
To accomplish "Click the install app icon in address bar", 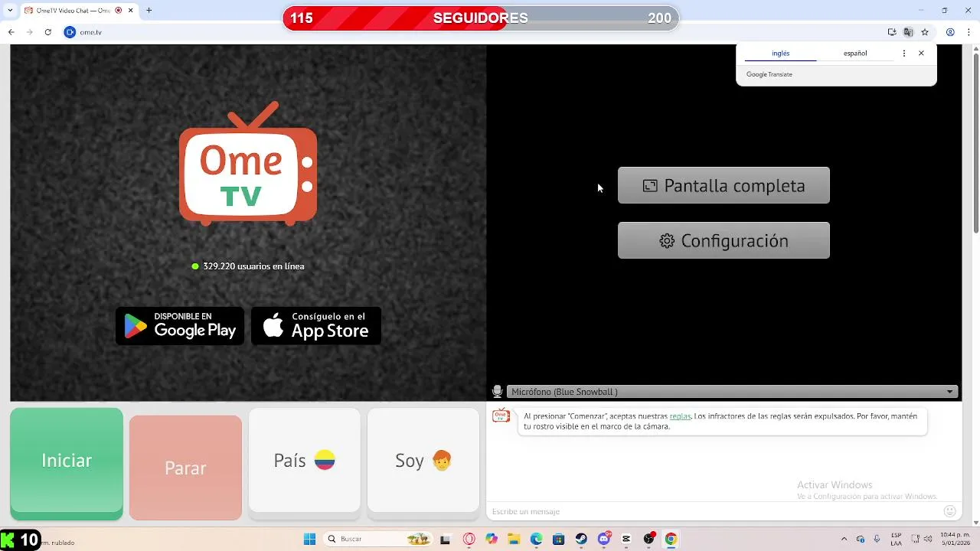I will tap(892, 32).
